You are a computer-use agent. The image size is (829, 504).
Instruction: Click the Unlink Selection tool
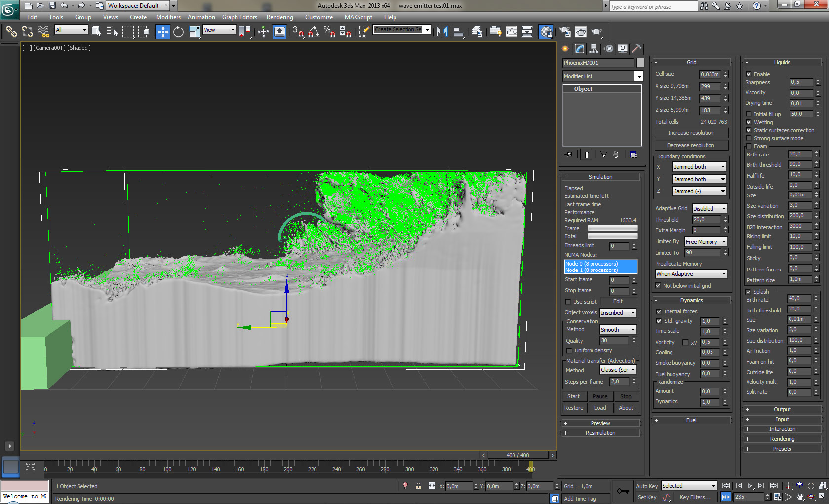[x=27, y=32]
